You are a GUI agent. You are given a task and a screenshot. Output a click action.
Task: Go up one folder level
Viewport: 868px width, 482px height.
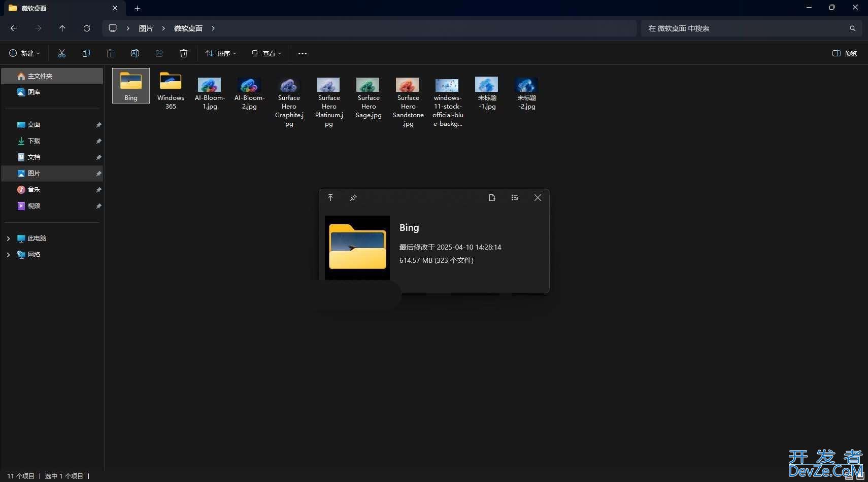(62, 28)
